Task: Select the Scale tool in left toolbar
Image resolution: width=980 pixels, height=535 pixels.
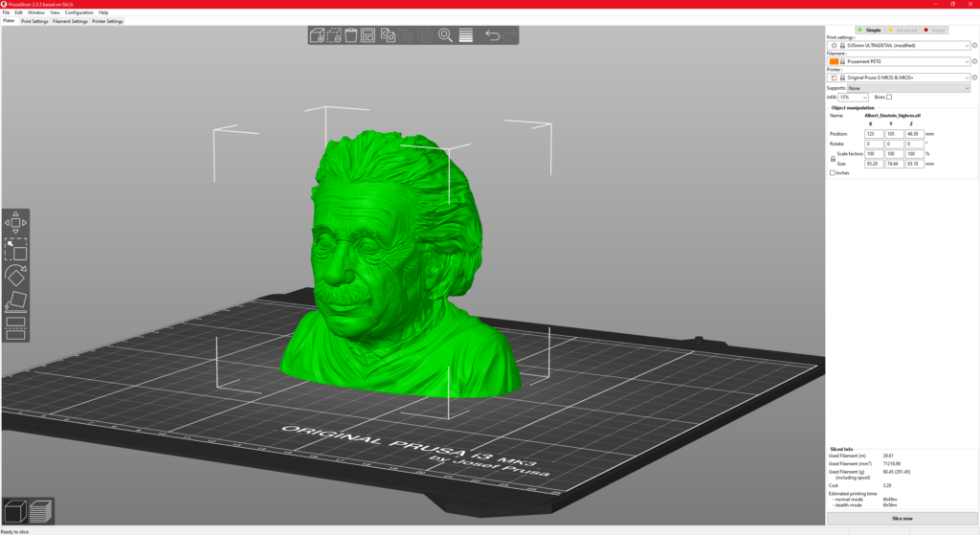Action: (15, 250)
